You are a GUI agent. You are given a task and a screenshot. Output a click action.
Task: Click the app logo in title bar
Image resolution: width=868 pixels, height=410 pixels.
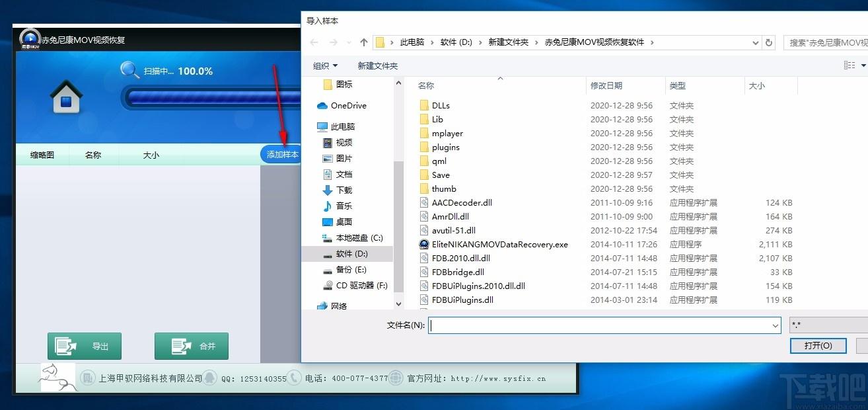[x=30, y=39]
